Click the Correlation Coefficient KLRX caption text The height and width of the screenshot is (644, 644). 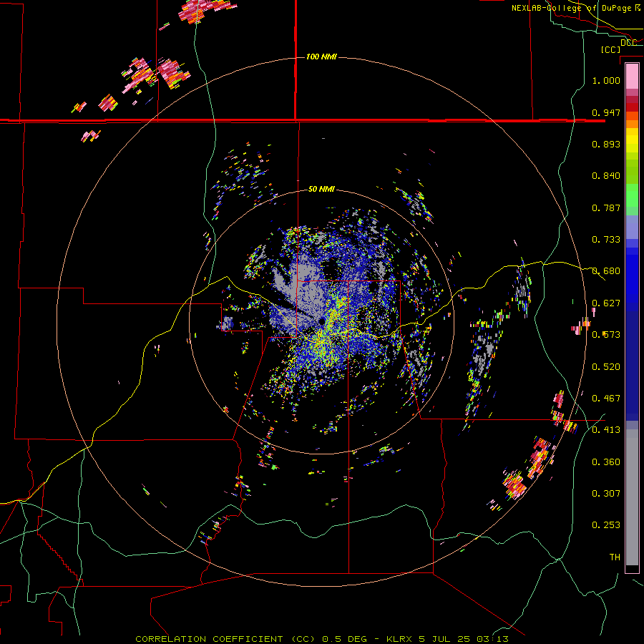322,639
